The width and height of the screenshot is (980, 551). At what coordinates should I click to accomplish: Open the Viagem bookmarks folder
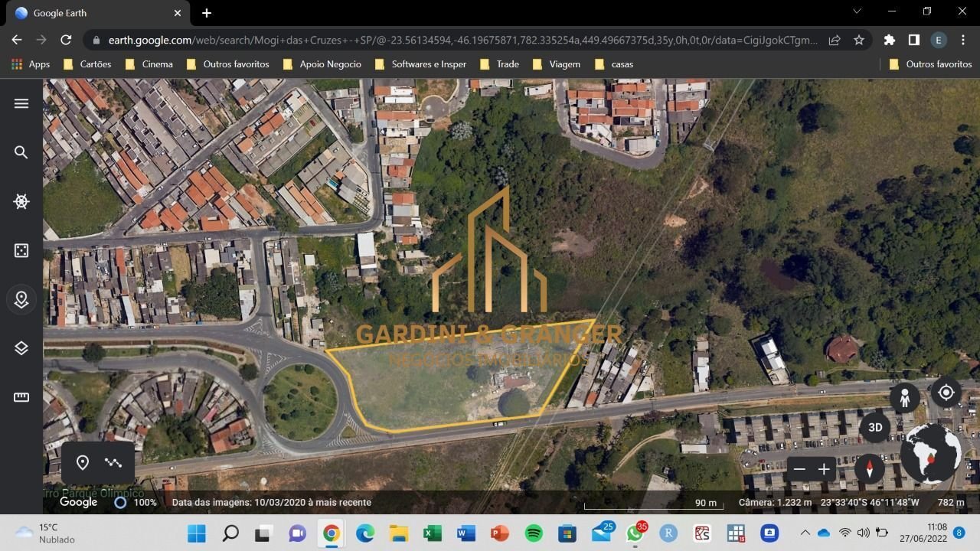click(x=557, y=64)
